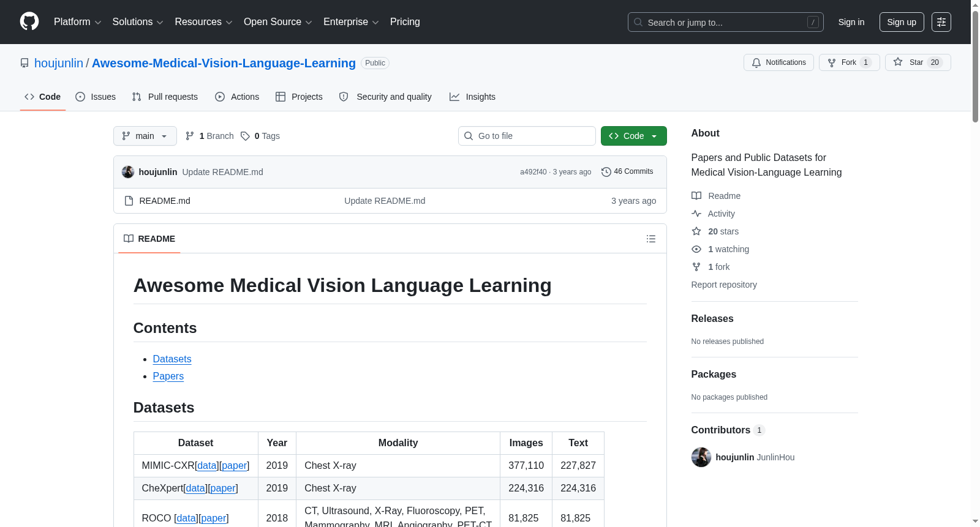This screenshot has height=527, width=980.
Task: Jump to the Datasets contents link
Action: [x=172, y=359]
